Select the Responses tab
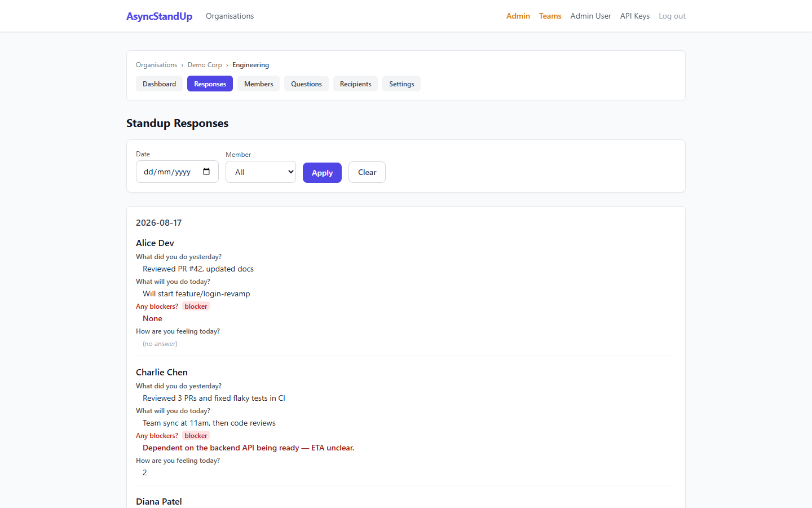812x508 pixels. [210, 84]
